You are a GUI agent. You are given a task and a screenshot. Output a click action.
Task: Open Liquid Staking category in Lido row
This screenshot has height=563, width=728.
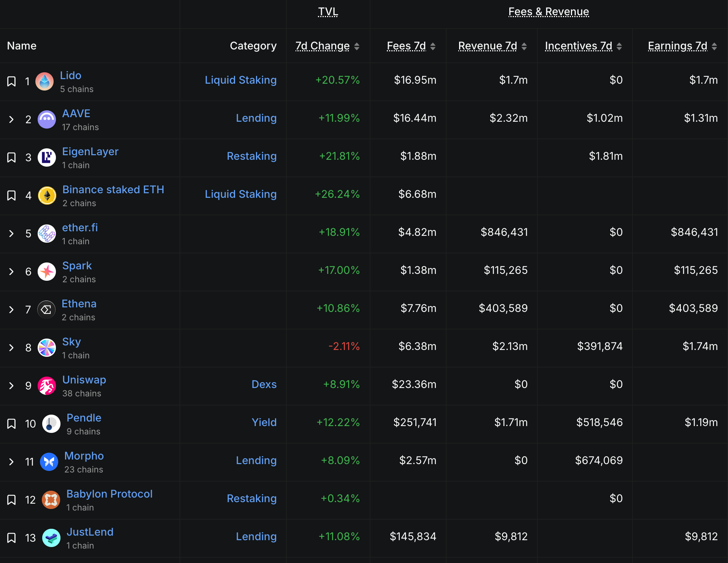241,80
